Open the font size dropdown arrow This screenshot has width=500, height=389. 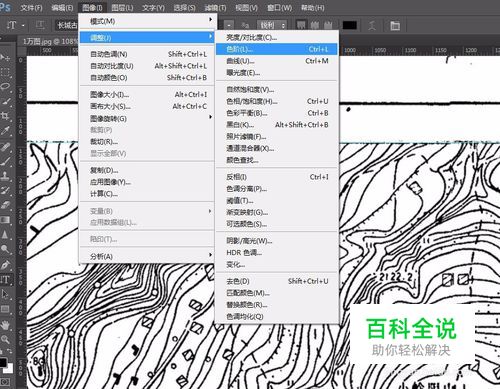click(229, 25)
